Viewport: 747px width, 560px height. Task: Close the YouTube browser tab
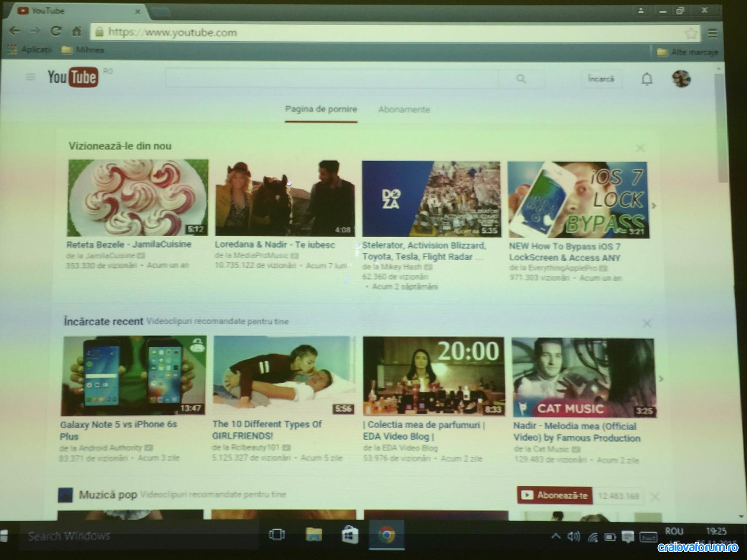tap(138, 11)
